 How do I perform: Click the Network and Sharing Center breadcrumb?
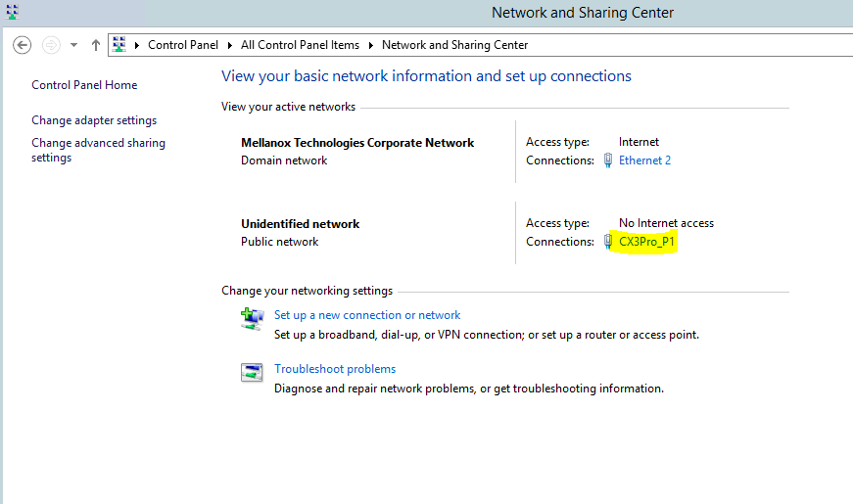click(454, 45)
